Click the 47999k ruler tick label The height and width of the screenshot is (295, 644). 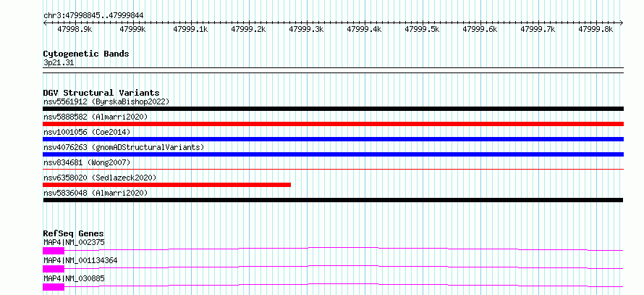132,29
